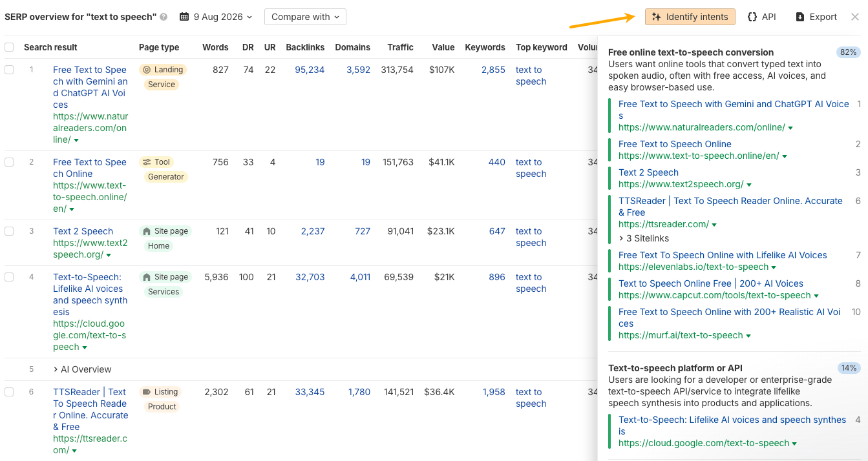Open URL dropdown for text-to-speech.online in the table
Viewport: 868px width, 461px height.
pos(72,209)
